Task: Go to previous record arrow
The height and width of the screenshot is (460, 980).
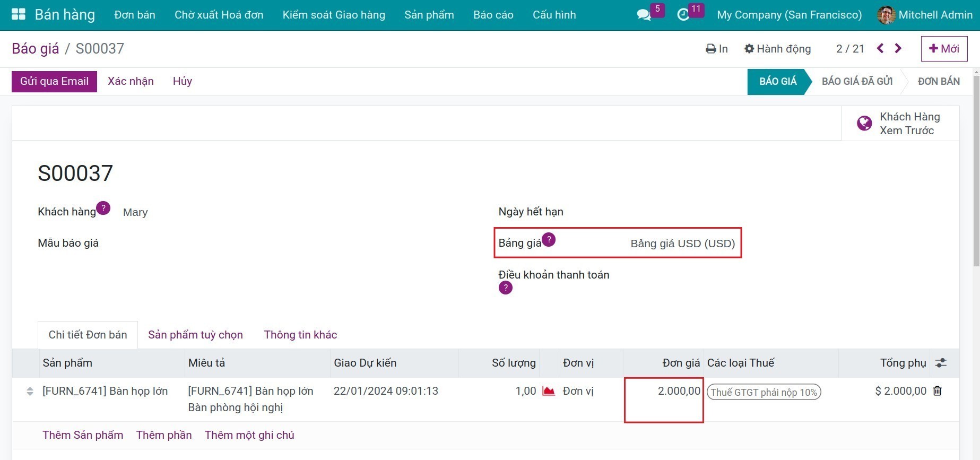Action: click(880, 48)
